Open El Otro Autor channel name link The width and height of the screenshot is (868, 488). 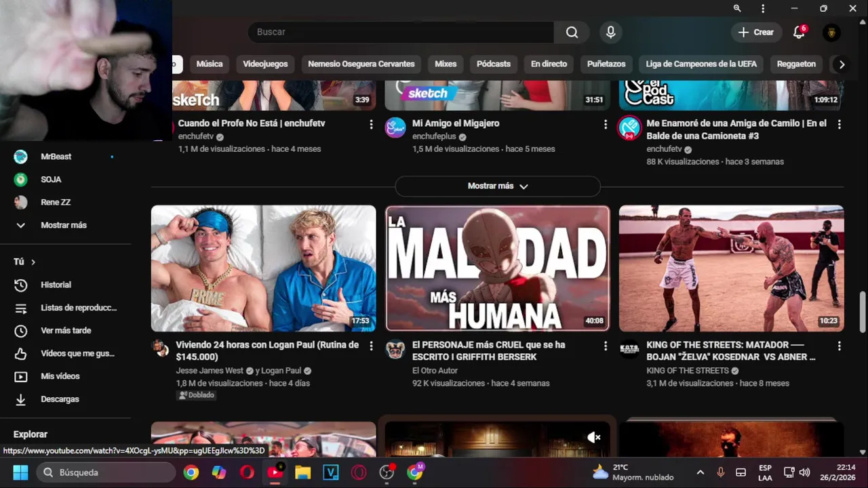point(435,371)
